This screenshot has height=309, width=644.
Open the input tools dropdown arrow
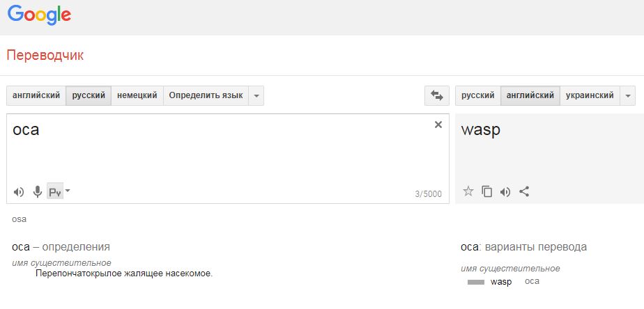coord(68,191)
